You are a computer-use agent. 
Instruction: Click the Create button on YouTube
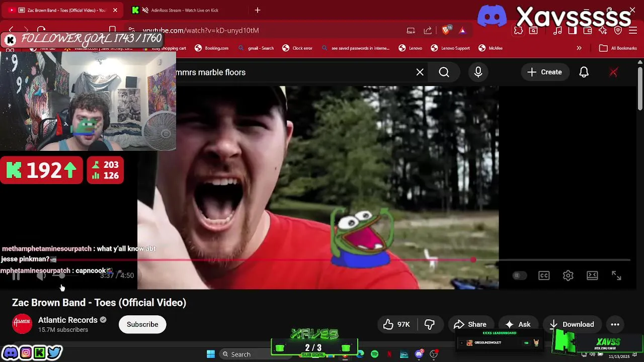545,72
